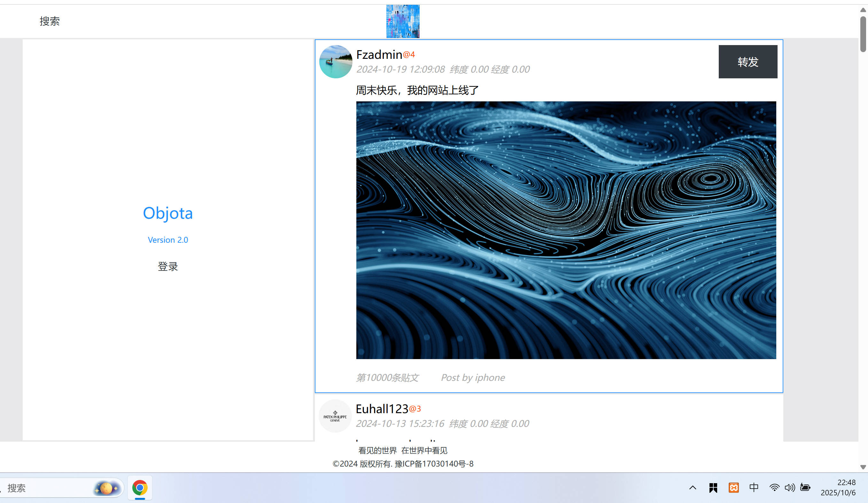The height and width of the screenshot is (503, 868).
Task: Open the 搜索 item in top navigation
Action: (x=50, y=21)
